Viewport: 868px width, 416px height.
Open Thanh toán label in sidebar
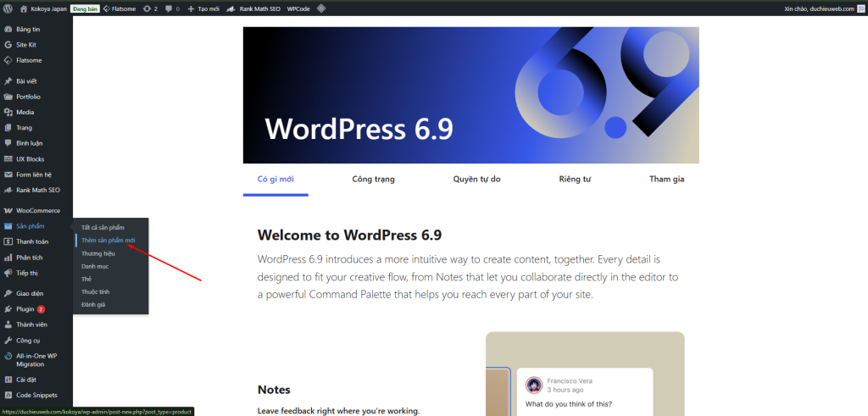32,241
